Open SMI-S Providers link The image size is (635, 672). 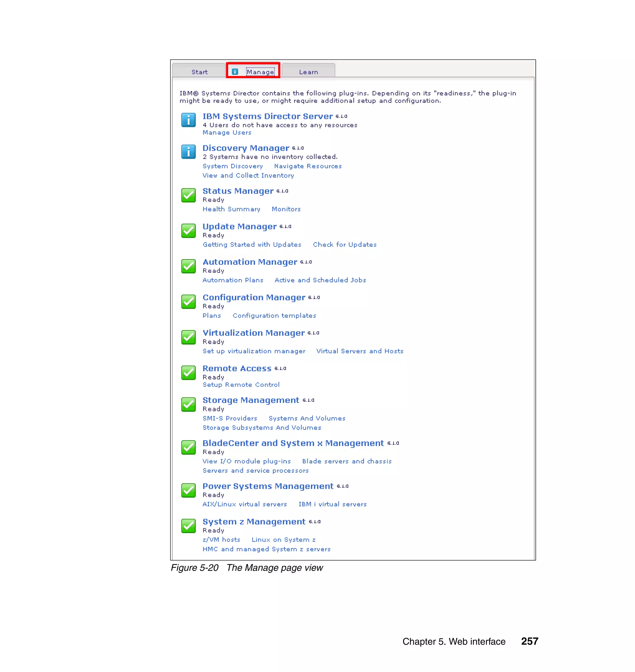point(230,418)
